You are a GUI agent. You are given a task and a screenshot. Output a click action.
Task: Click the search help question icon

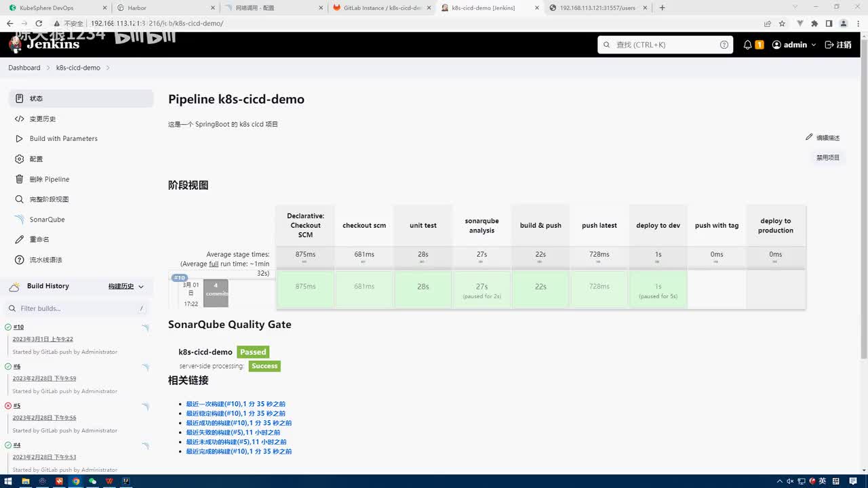pyautogui.click(x=724, y=45)
